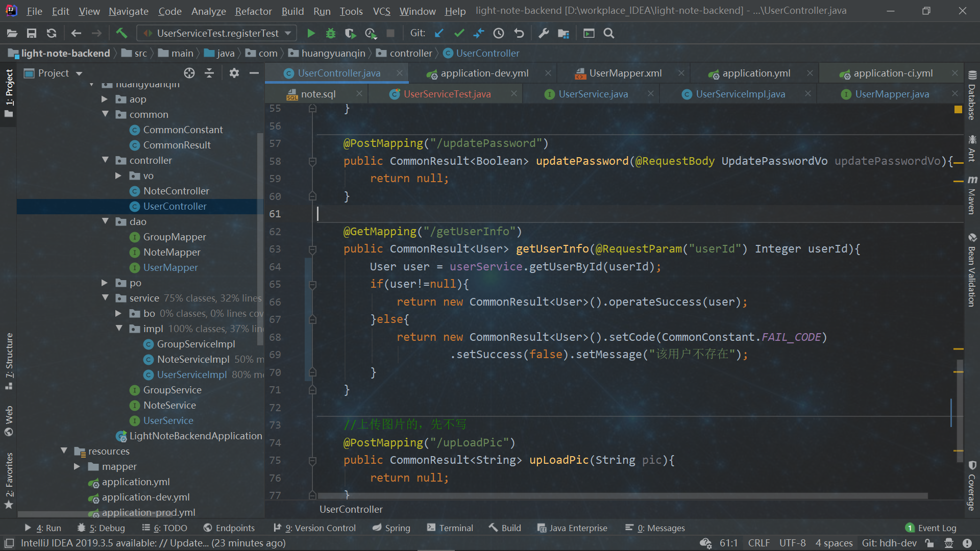Click the Build project hammer icon

coord(121,33)
